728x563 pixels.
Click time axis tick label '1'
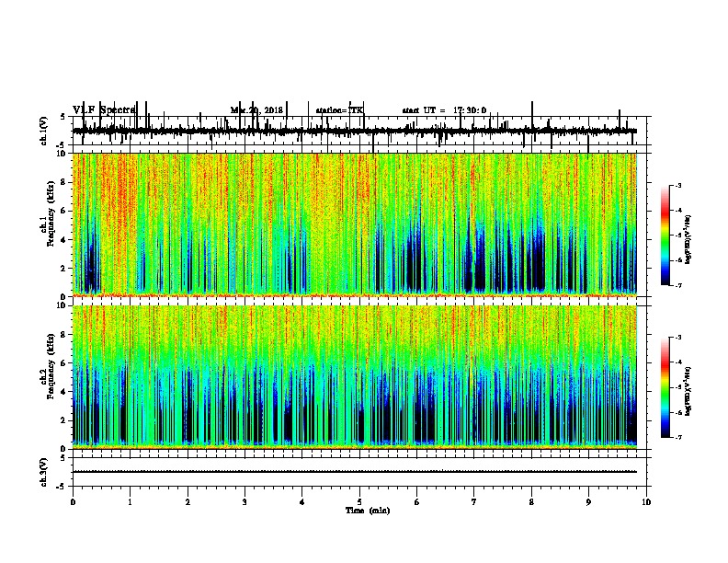tap(130, 502)
